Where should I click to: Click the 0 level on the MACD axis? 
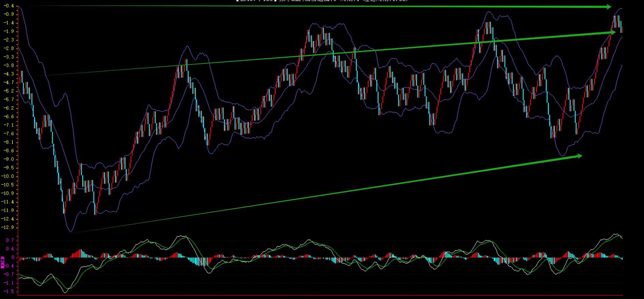13,257
